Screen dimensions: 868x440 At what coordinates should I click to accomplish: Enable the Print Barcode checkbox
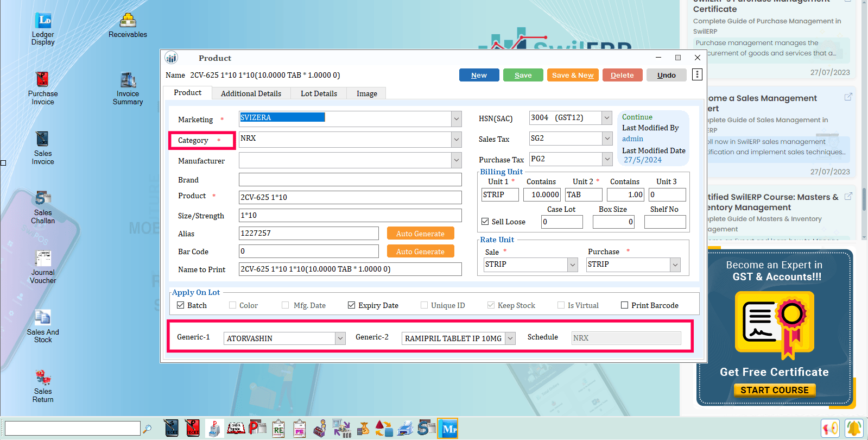pyautogui.click(x=625, y=305)
